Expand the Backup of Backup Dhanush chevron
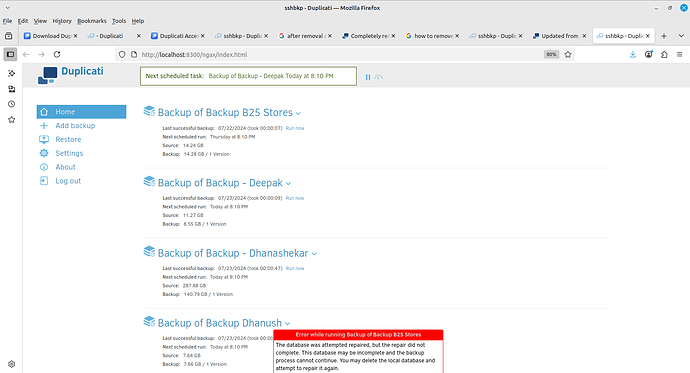The height and width of the screenshot is (373, 690). [287, 324]
